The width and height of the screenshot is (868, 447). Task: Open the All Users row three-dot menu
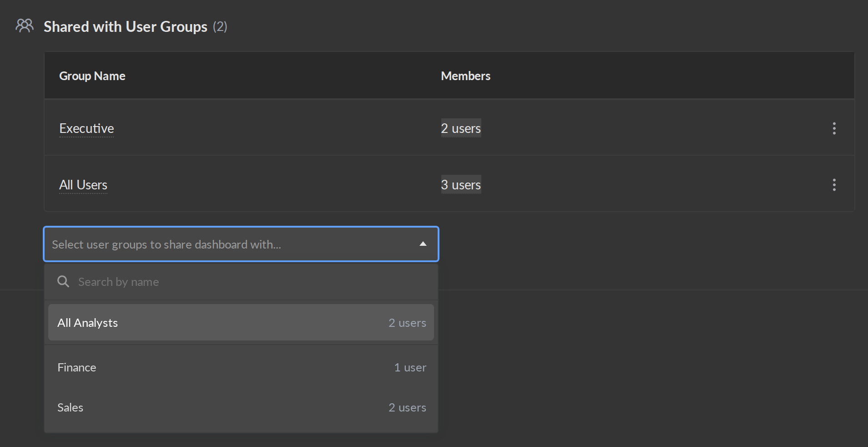coord(834,185)
